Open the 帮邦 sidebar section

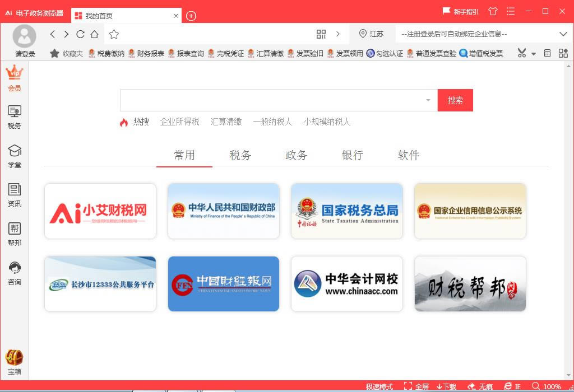click(14, 234)
